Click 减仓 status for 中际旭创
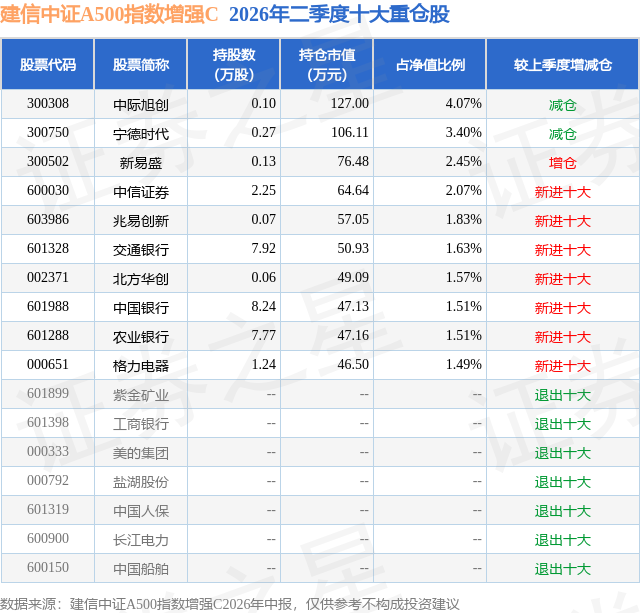This screenshot has width=640, height=613. (562, 104)
